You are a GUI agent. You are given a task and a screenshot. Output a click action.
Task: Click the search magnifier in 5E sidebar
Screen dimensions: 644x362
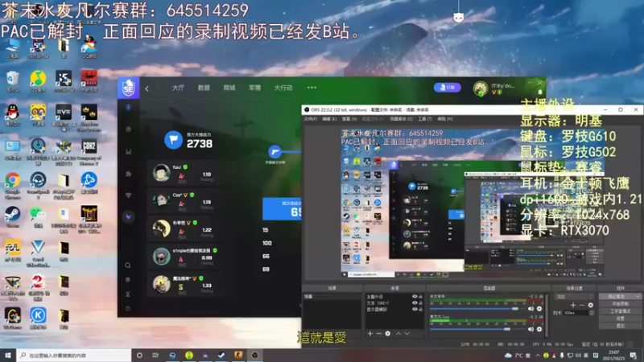click(x=128, y=265)
